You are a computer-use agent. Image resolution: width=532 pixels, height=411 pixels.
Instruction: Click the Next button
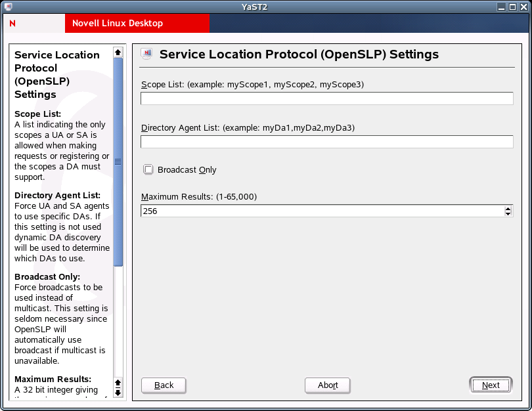coord(491,385)
